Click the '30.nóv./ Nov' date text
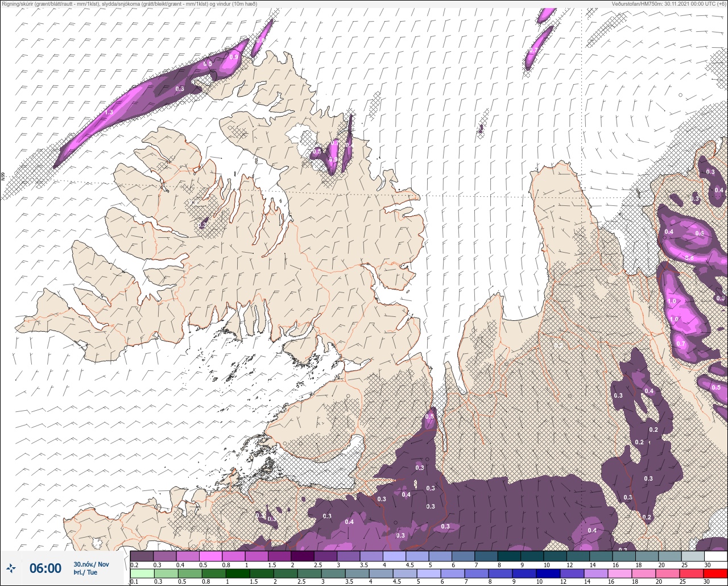 [x=91, y=564]
